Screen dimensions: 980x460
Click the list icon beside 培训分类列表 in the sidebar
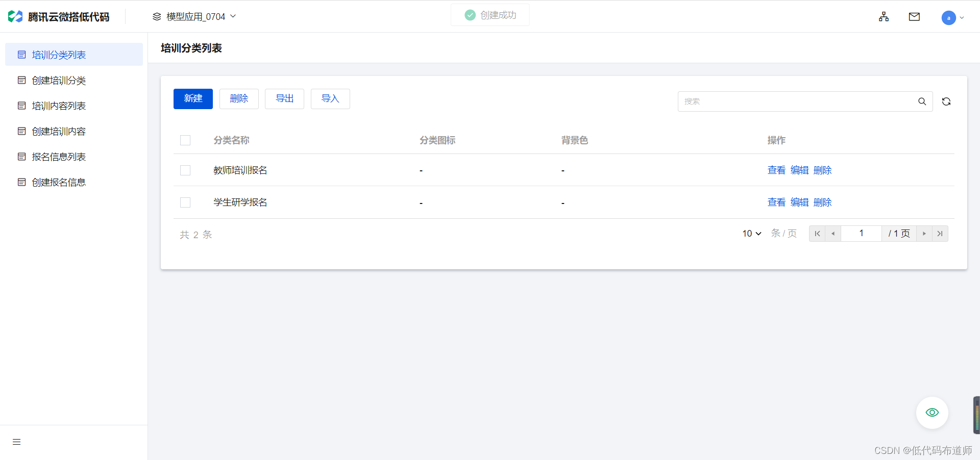pyautogui.click(x=21, y=55)
